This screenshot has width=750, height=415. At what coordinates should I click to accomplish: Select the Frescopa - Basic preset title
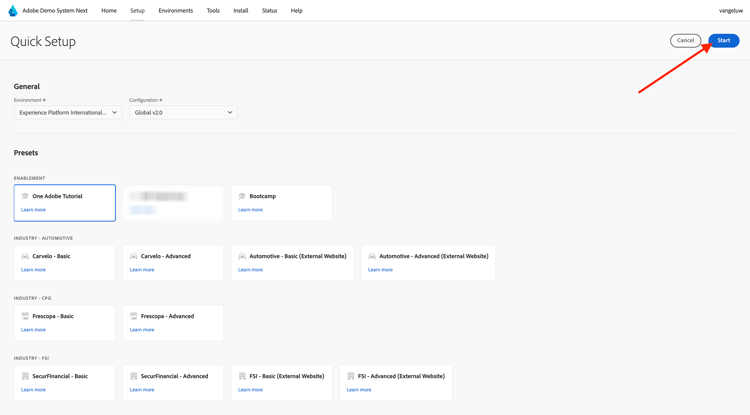click(53, 316)
